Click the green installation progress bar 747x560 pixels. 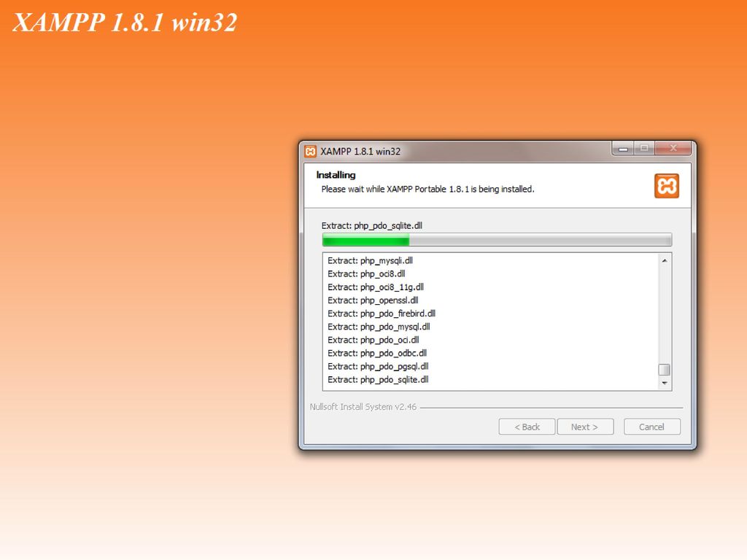[497, 239]
